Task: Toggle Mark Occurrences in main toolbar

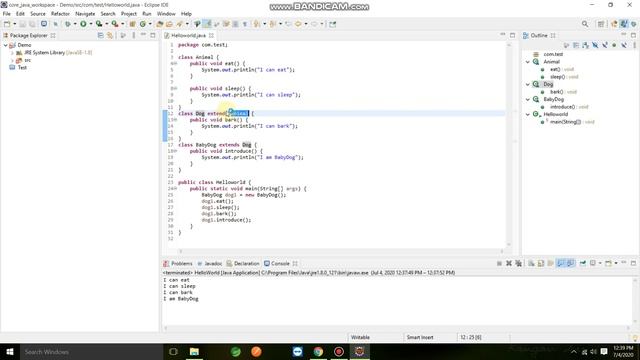Action: pyautogui.click(x=207, y=24)
